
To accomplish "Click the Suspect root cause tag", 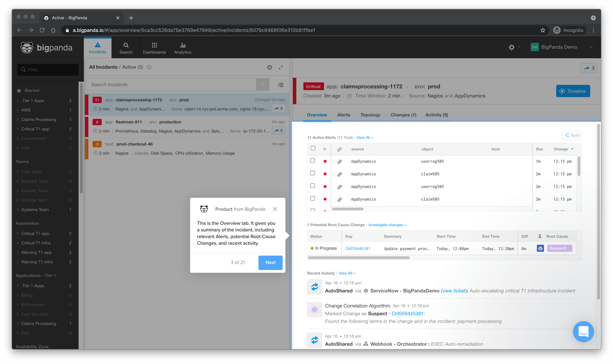I will pyautogui.click(x=560, y=248).
